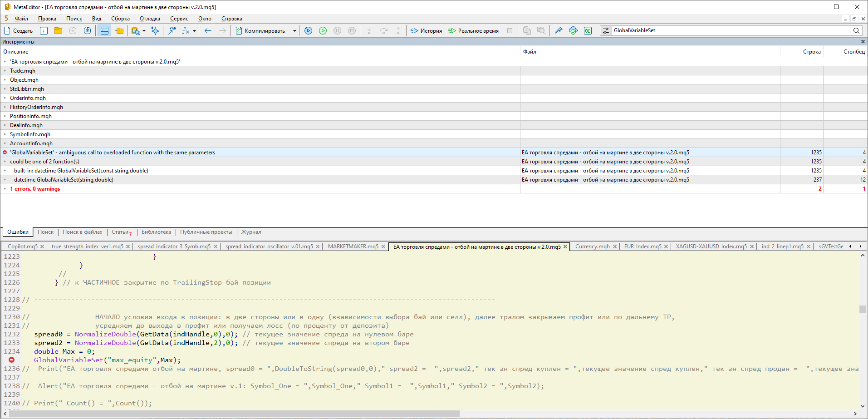Open the Currency.mqh editor tab
868x419 pixels.
click(x=592, y=246)
